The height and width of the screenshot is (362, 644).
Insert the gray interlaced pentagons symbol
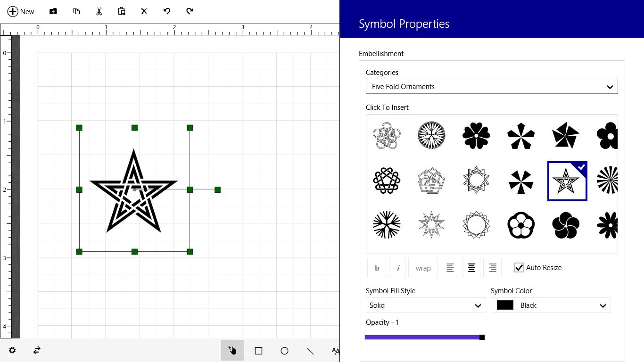coord(431,181)
